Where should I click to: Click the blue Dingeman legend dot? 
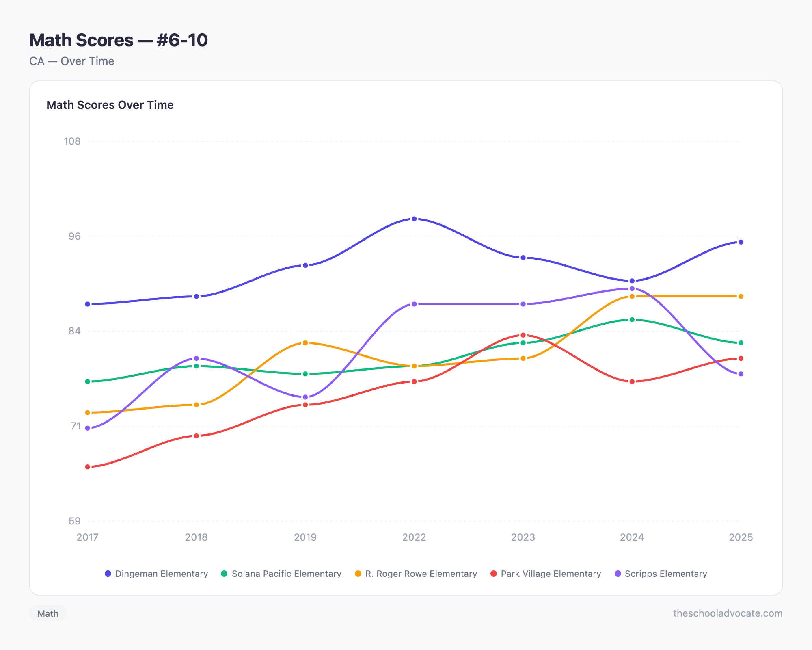108,574
